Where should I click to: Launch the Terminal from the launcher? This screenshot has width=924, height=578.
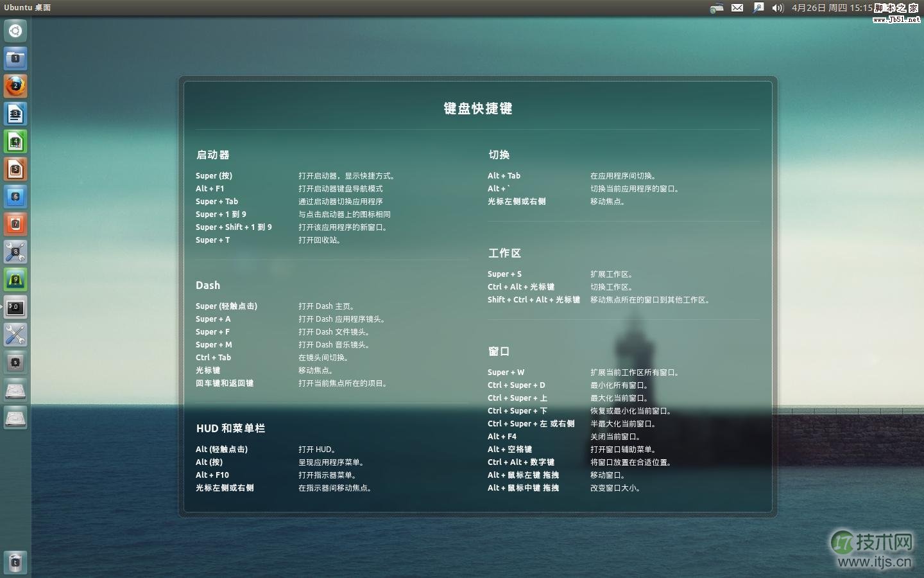pyautogui.click(x=15, y=307)
